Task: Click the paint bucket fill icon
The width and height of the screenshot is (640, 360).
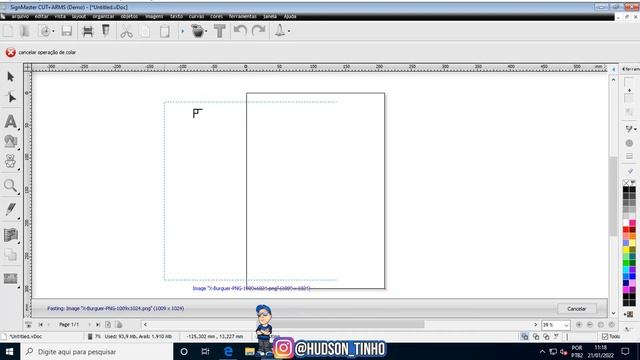Action: [x=198, y=31]
